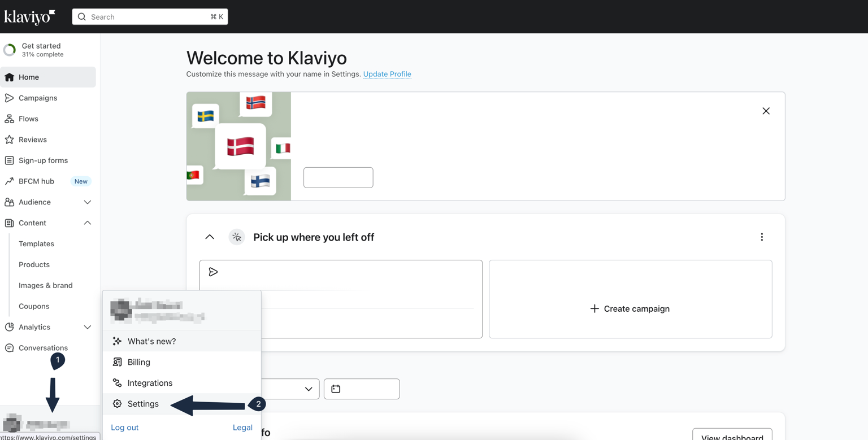This screenshot has height=440, width=868.
Task: Click the Campaigns paper plane icon
Action: pyautogui.click(x=10, y=98)
